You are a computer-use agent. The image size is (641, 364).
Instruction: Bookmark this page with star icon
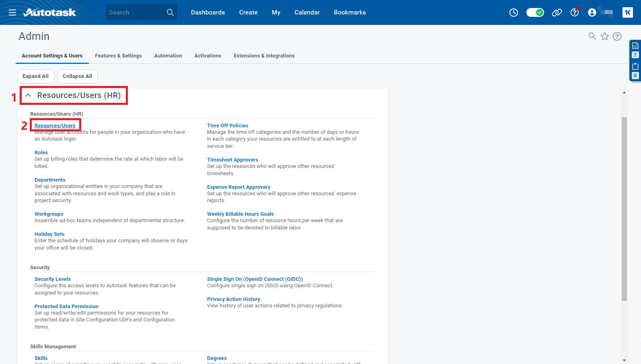[x=604, y=37]
